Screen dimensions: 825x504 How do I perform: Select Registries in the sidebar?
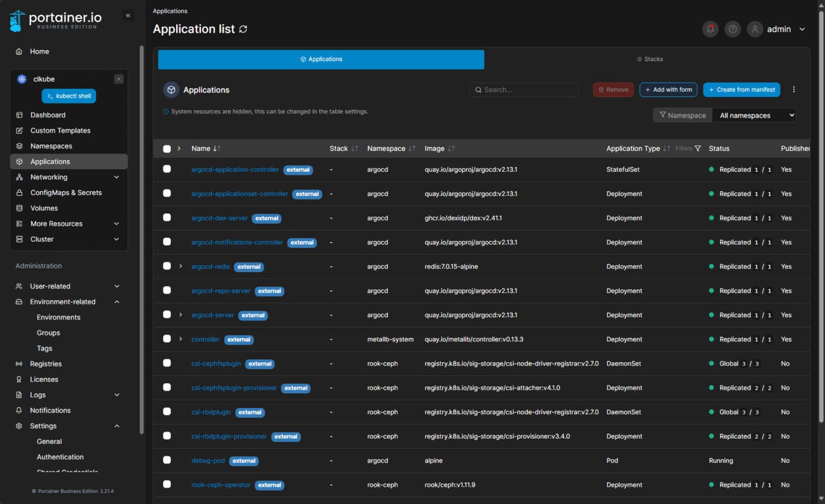46,363
